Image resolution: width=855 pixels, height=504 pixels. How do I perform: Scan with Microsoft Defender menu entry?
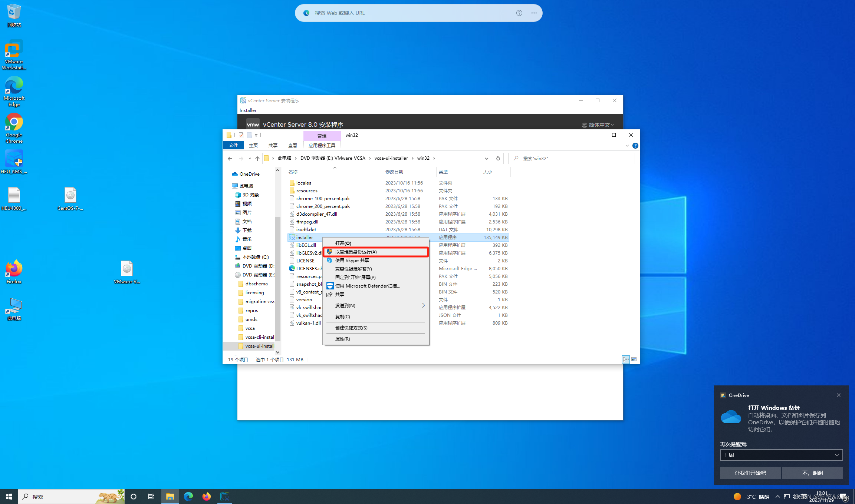tap(376, 286)
